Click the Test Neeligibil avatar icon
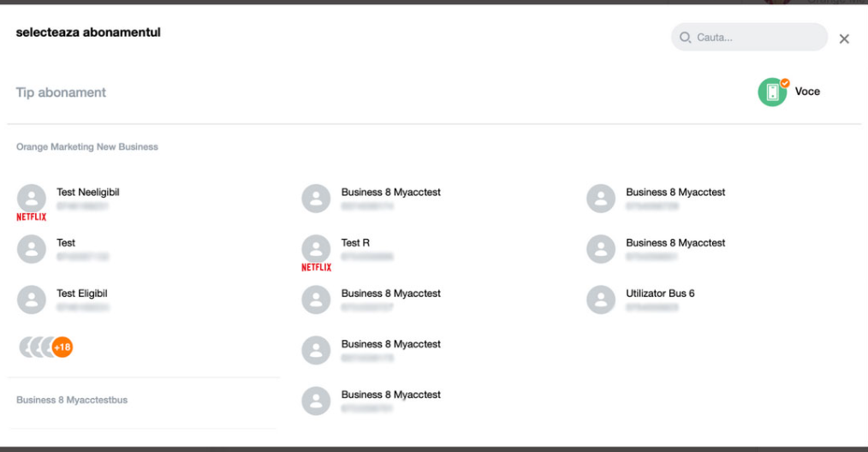868x452 pixels. pyautogui.click(x=32, y=198)
